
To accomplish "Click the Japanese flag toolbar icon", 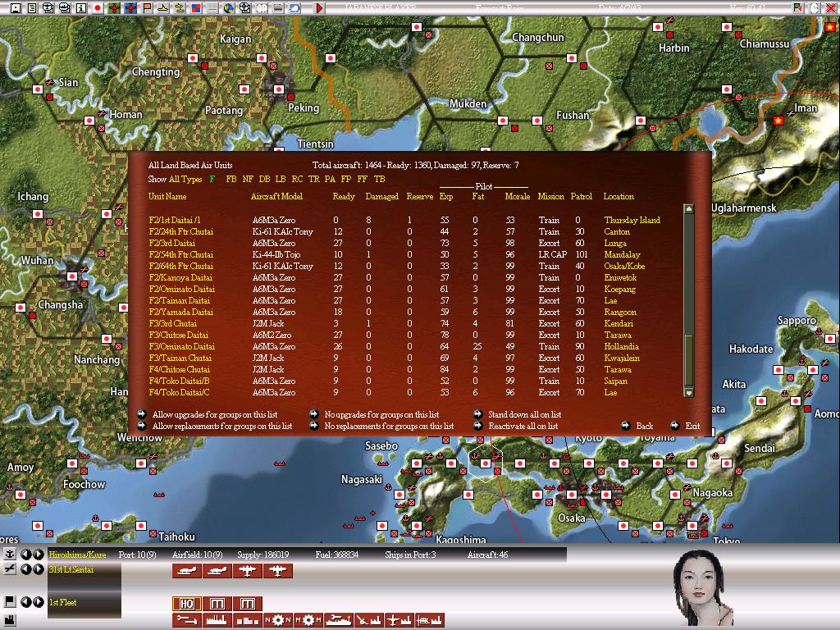I will (98, 8).
